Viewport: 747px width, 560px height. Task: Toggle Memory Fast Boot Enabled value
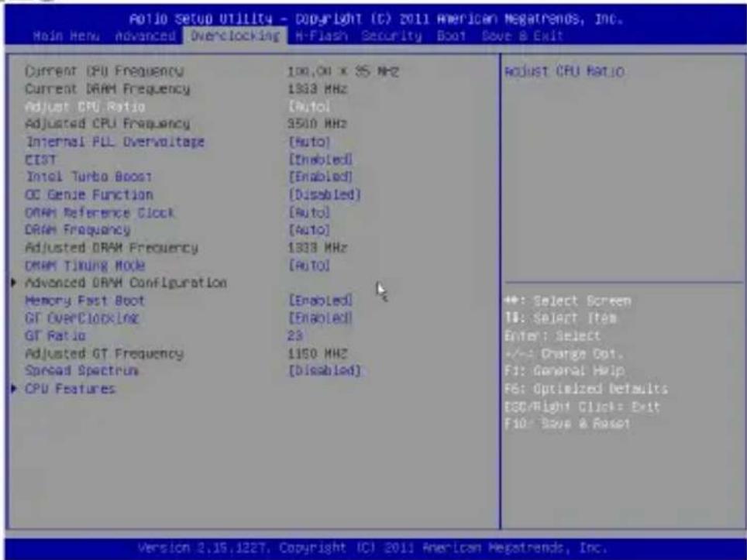coord(320,301)
